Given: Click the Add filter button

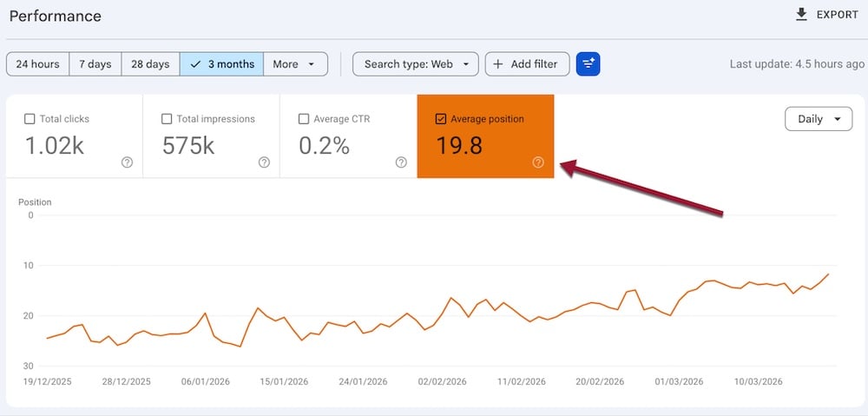Looking at the screenshot, I should click(527, 63).
